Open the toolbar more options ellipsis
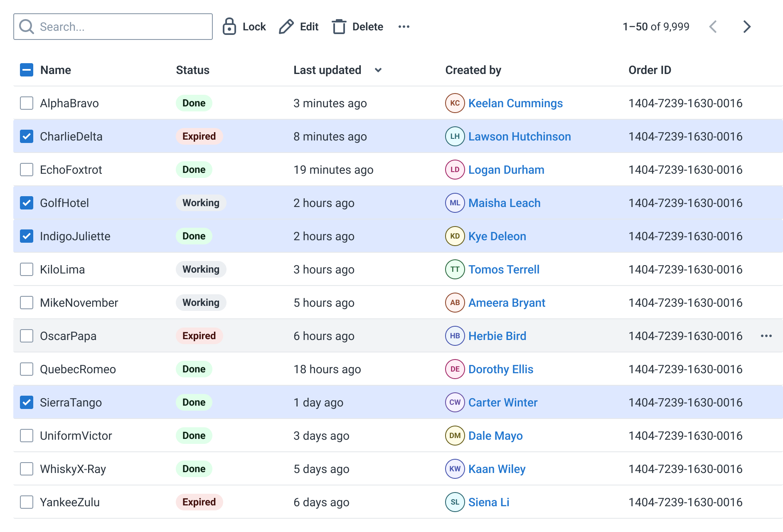 pyautogui.click(x=404, y=27)
